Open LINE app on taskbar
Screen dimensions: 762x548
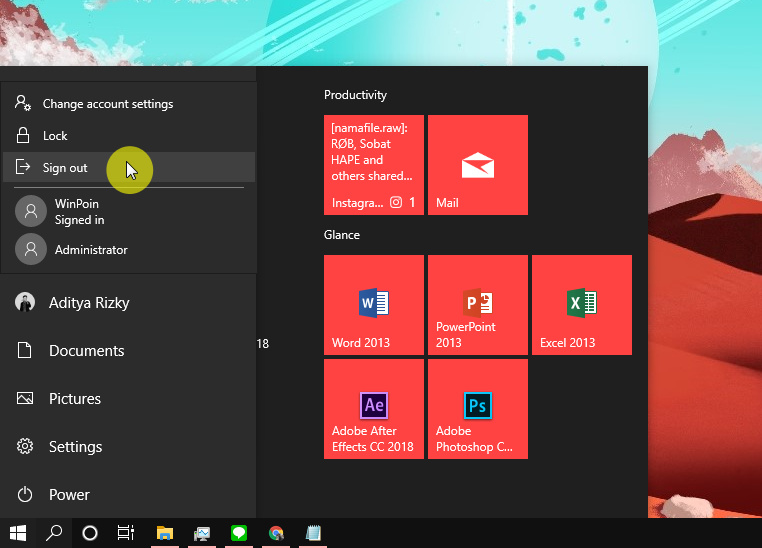pyautogui.click(x=239, y=533)
